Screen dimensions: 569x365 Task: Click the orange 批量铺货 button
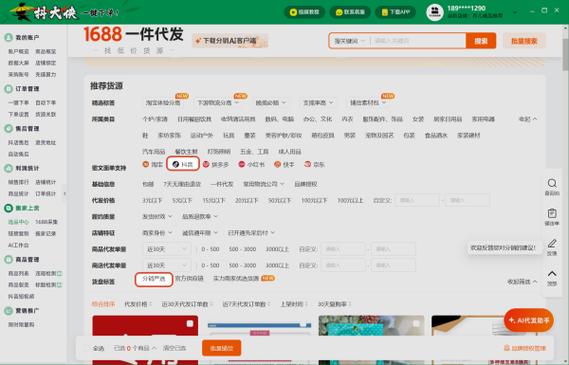[222, 348]
